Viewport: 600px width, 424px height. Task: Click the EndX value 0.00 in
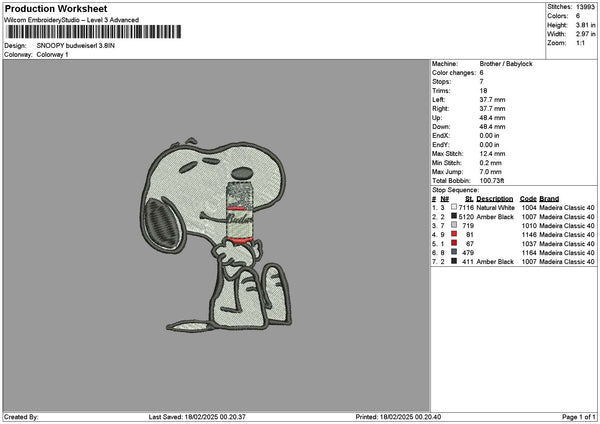click(x=489, y=136)
